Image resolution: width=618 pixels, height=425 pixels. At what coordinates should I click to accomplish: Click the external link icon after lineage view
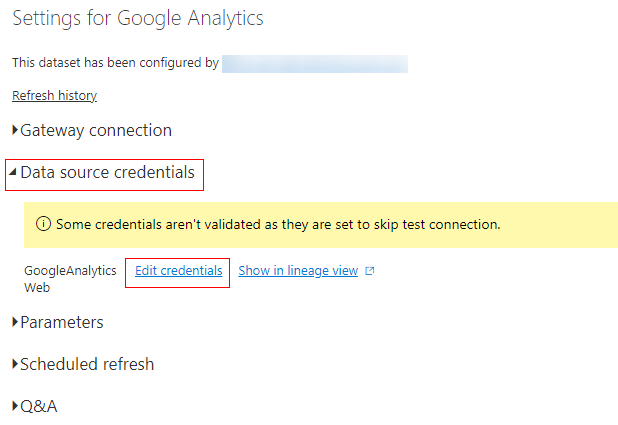(370, 271)
